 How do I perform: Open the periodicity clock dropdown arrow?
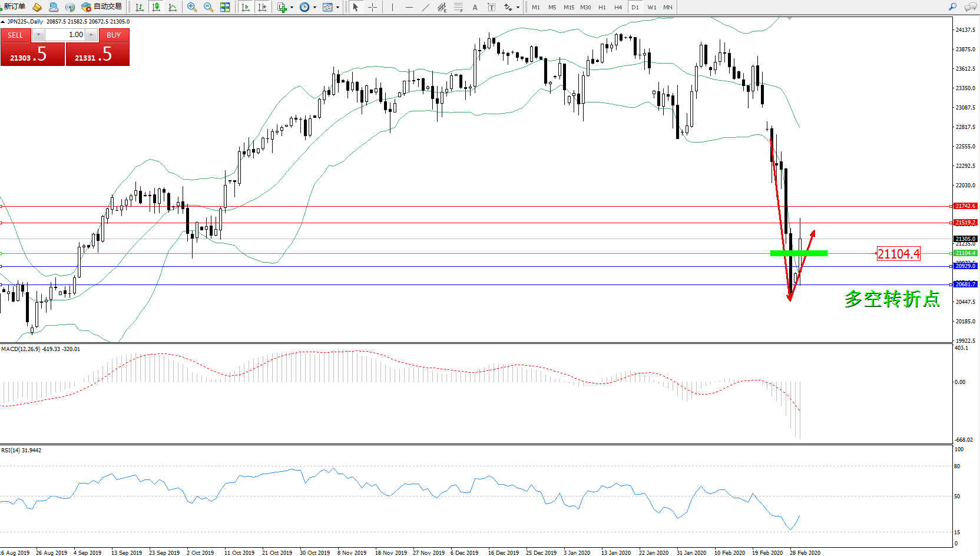point(314,8)
